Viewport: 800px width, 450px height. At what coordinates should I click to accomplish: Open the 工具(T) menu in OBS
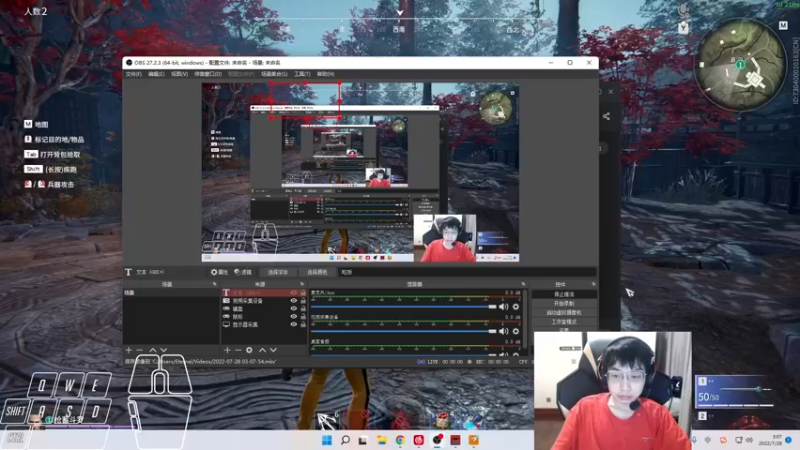[302, 74]
